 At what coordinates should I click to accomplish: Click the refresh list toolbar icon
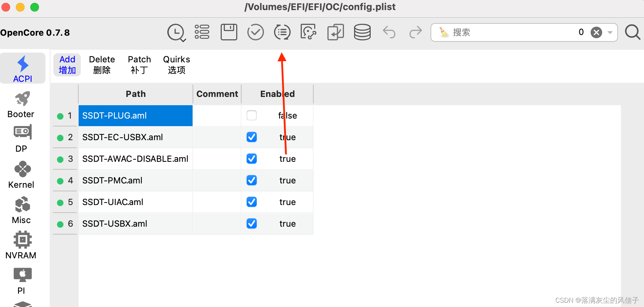pos(282,32)
